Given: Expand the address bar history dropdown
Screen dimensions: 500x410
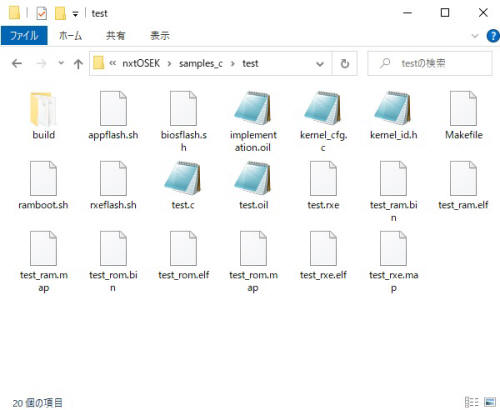Looking at the screenshot, I should (320, 63).
